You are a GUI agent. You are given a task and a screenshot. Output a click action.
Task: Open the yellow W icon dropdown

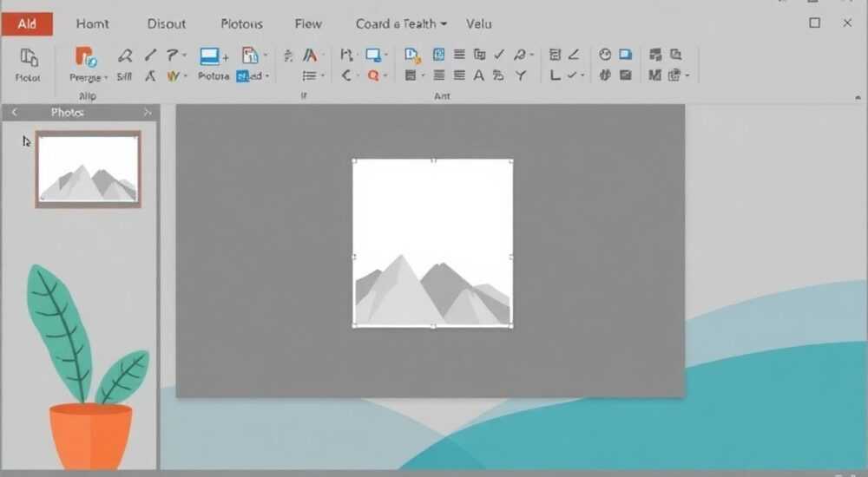point(186,75)
